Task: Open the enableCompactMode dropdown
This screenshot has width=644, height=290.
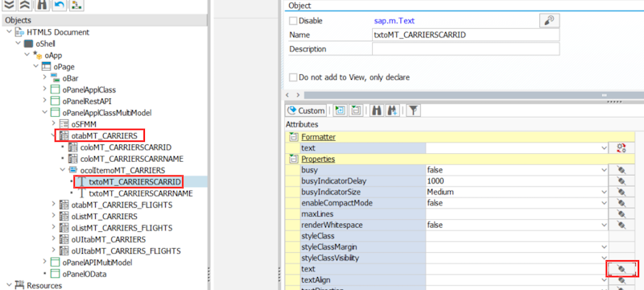Action: pos(604,203)
